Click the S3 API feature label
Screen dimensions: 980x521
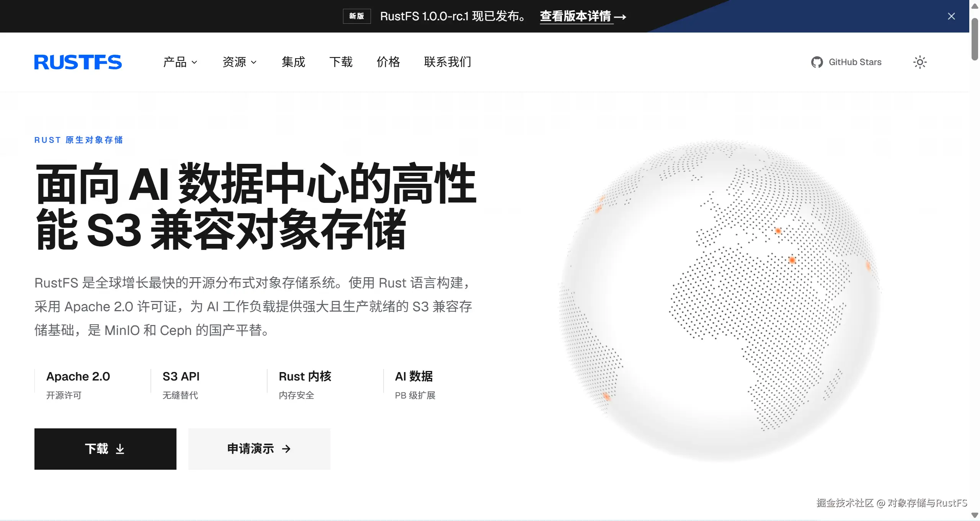181,376
